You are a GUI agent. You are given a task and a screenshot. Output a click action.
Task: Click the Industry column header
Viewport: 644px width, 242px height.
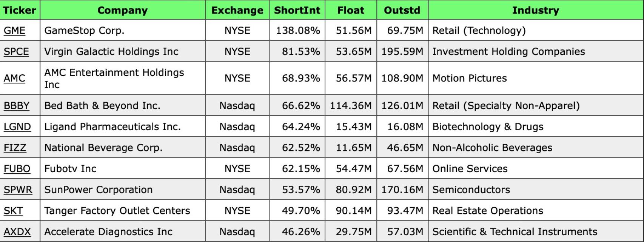click(x=535, y=10)
